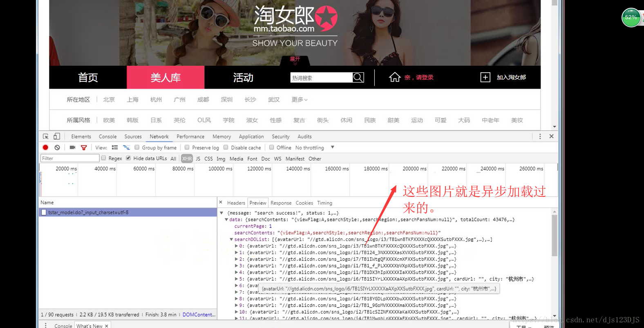Open console drawer menu dots
644x328 pixels.
(x=45, y=326)
